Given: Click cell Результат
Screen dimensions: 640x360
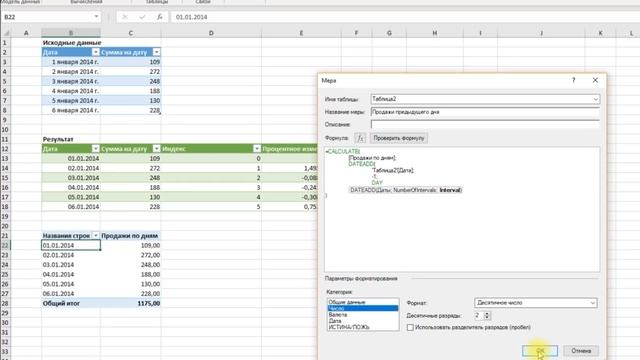Looking at the screenshot, I should [x=71, y=139].
